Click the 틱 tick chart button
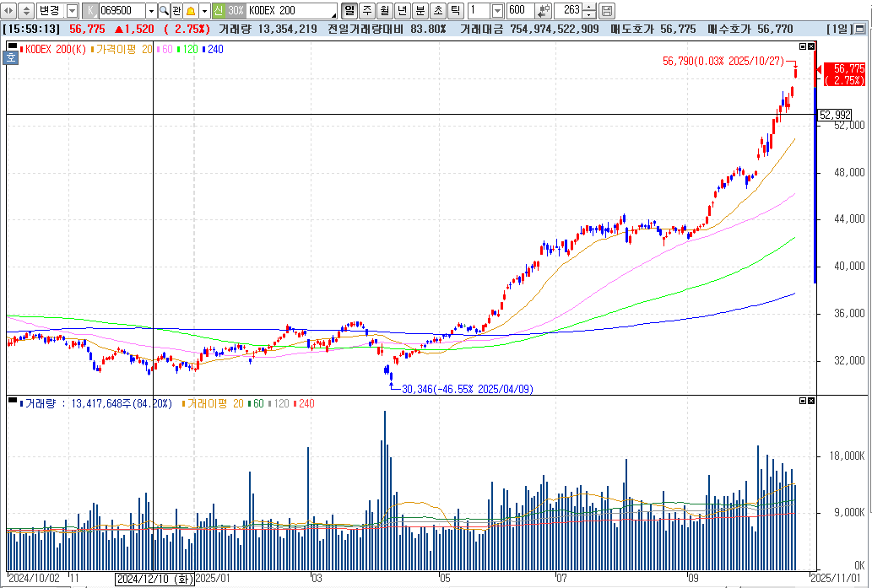 (x=454, y=10)
